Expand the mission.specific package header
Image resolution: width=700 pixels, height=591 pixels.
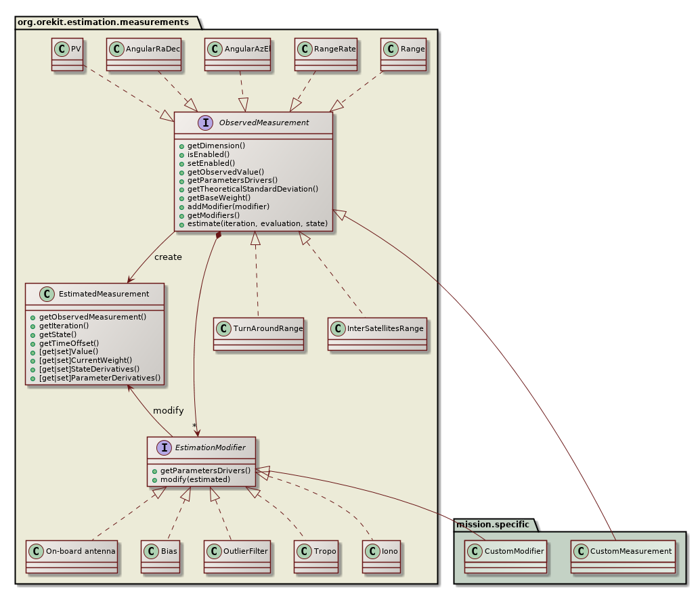pos(494,525)
